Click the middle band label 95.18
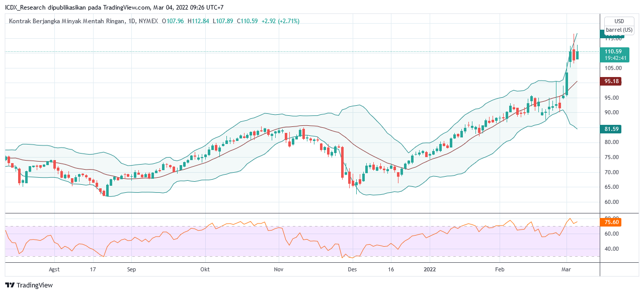644x294 pixels. [x=611, y=81]
